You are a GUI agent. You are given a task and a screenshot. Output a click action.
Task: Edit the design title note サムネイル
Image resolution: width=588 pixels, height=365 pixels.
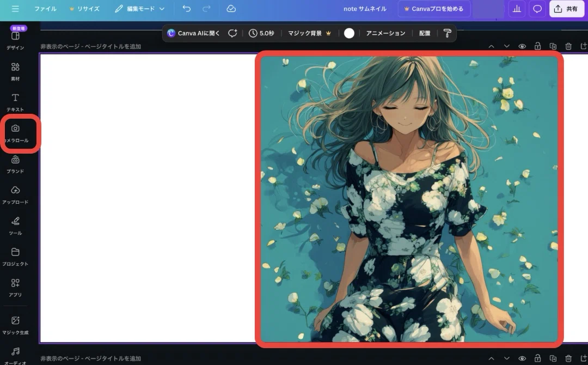365,9
